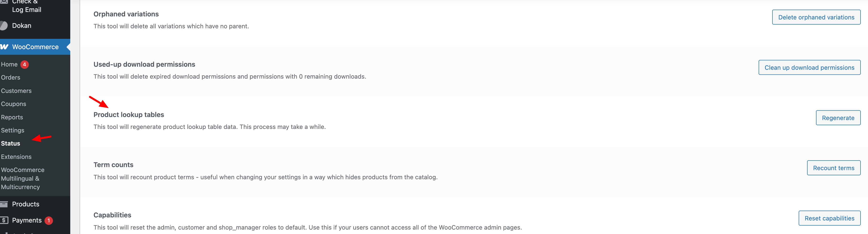The image size is (868, 234).
Task: Open the Extensions page
Action: point(16,157)
